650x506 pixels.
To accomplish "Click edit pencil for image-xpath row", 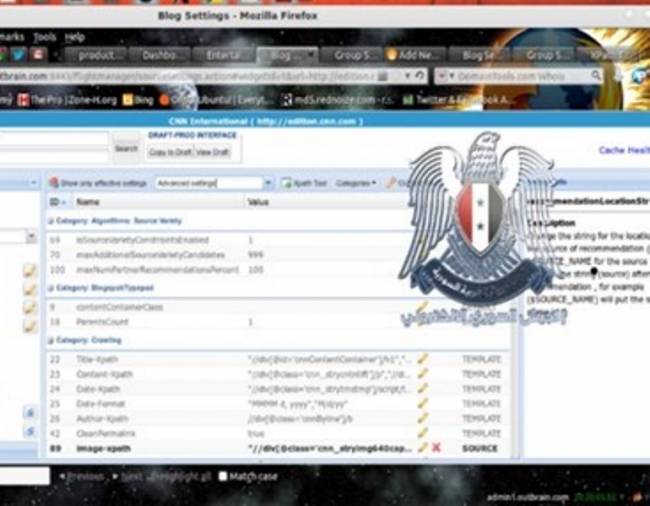I will tap(422, 448).
